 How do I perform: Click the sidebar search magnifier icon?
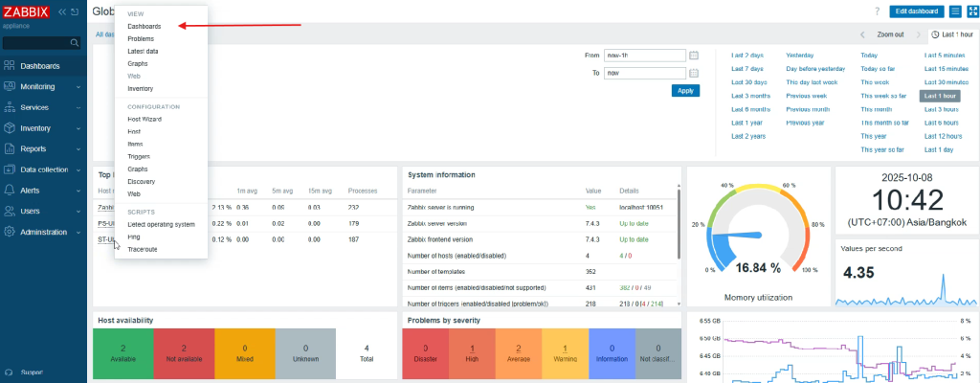point(75,43)
